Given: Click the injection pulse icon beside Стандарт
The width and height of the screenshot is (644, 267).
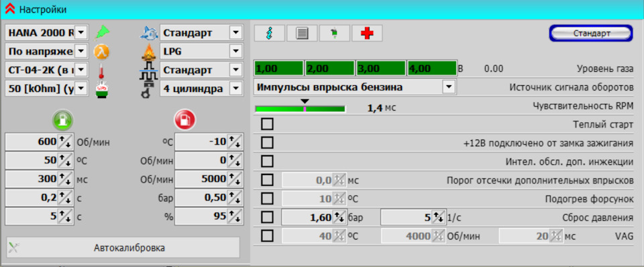Looking at the screenshot, I should [149, 70].
